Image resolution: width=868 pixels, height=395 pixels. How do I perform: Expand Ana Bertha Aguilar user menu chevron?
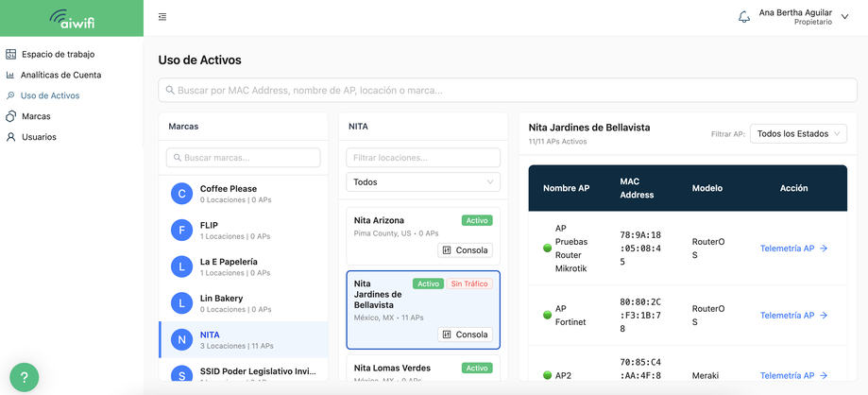(844, 17)
